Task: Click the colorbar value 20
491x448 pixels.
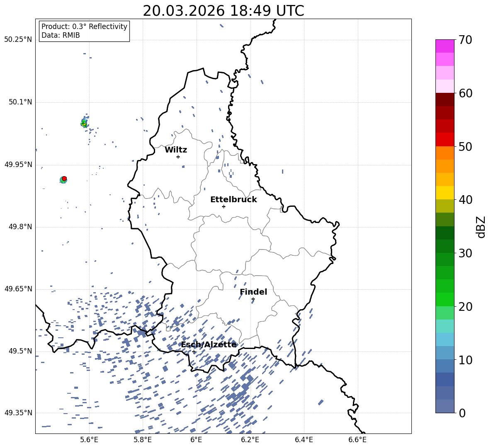Action: click(466, 307)
